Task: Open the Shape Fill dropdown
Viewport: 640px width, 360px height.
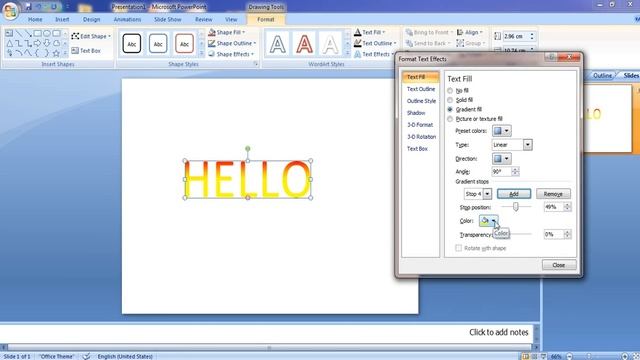Action: tap(227, 32)
